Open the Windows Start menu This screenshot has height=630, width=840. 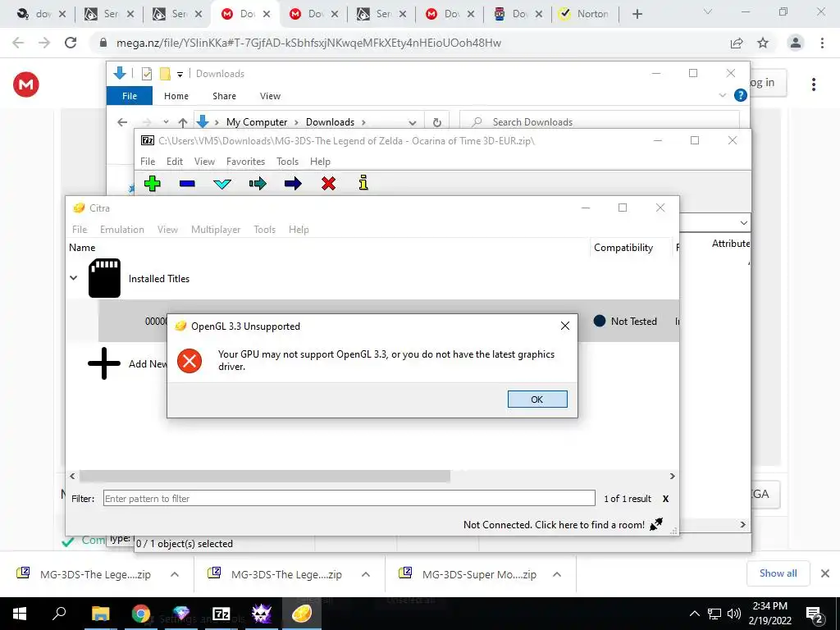click(x=20, y=614)
